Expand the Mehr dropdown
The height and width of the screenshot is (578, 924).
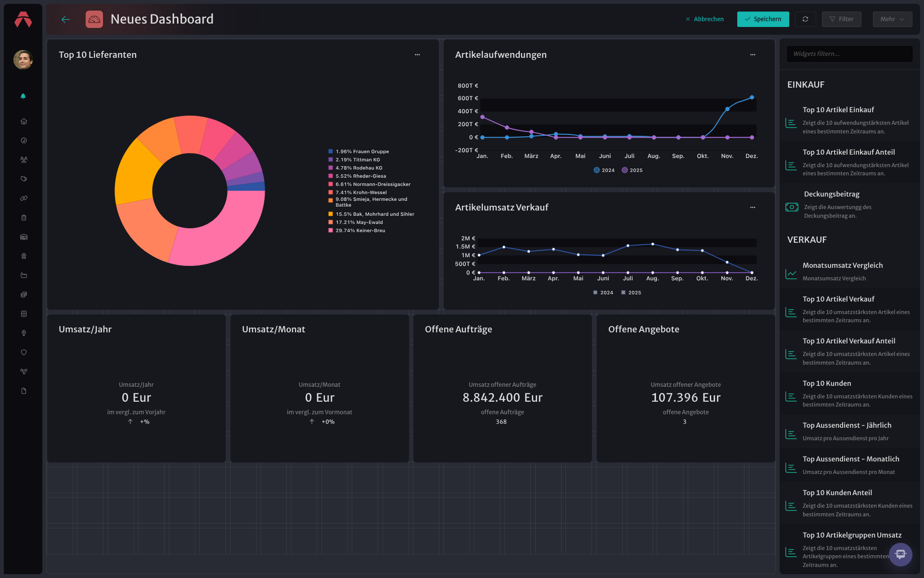click(893, 19)
